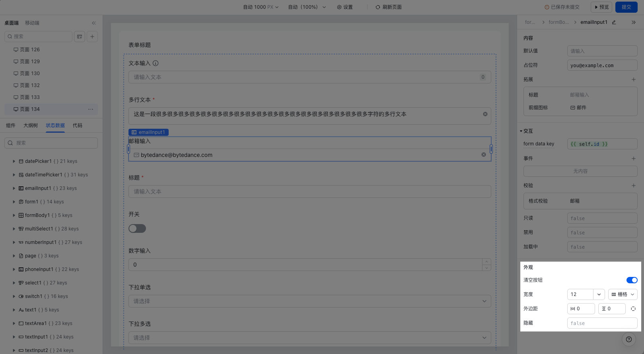Clear the email input value

(484, 155)
